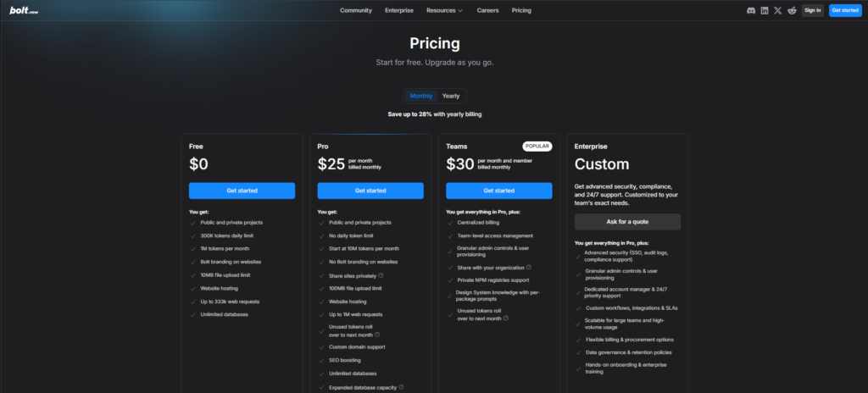This screenshot has height=393, width=868.
Task: Open Enterprise in the top navigation
Action: coord(399,10)
